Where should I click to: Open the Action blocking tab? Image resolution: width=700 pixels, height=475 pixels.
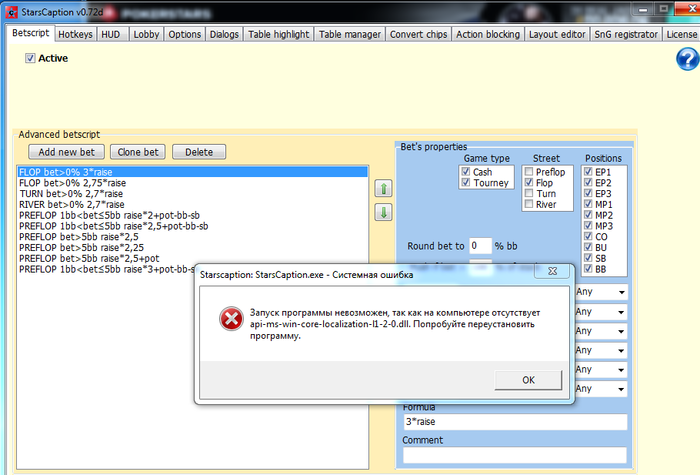point(488,34)
